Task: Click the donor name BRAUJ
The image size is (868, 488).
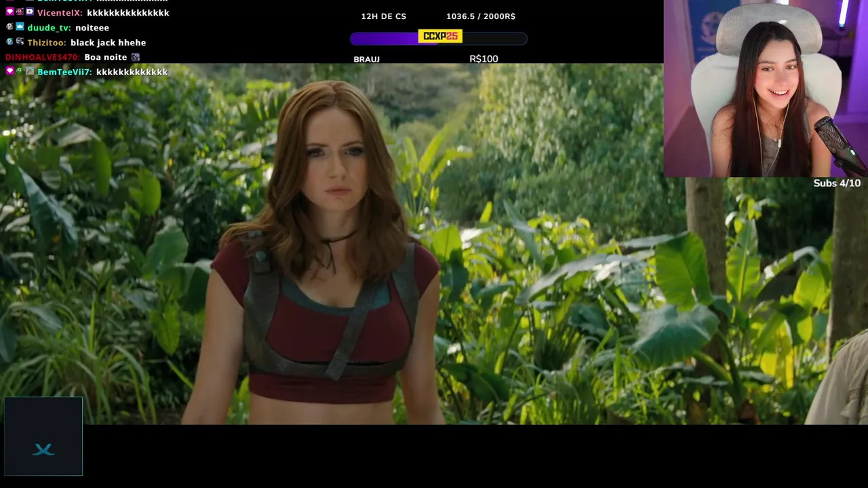Action: [367, 60]
